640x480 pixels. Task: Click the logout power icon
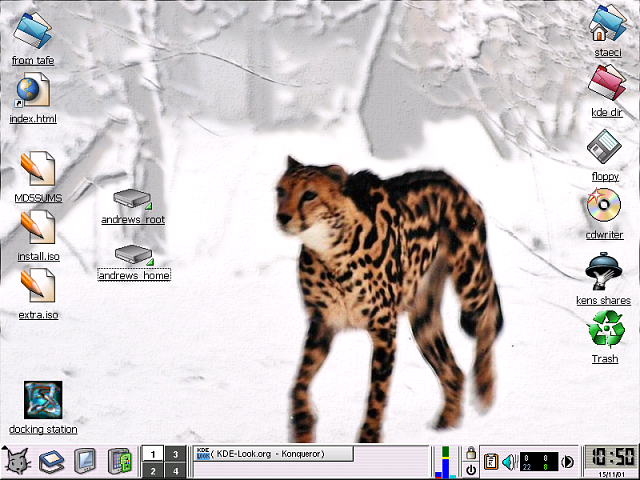point(471,470)
